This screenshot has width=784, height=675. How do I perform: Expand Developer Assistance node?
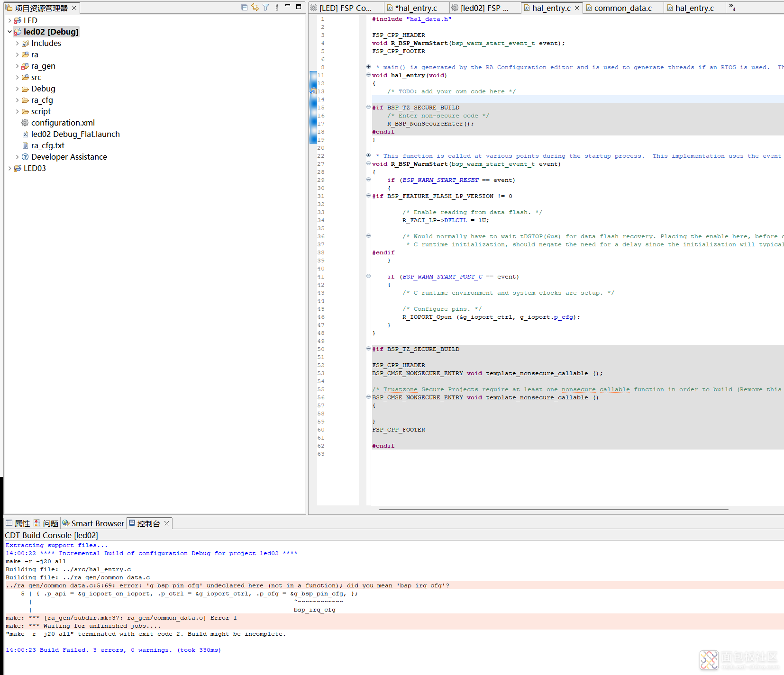(17, 157)
